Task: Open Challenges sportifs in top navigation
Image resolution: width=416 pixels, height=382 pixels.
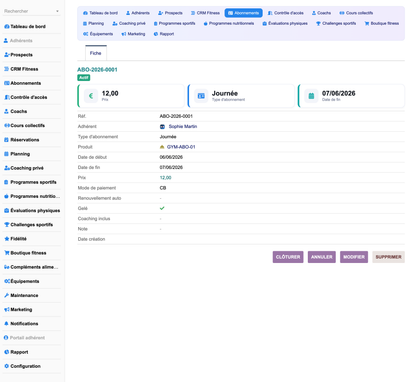Action: tap(336, 23)
